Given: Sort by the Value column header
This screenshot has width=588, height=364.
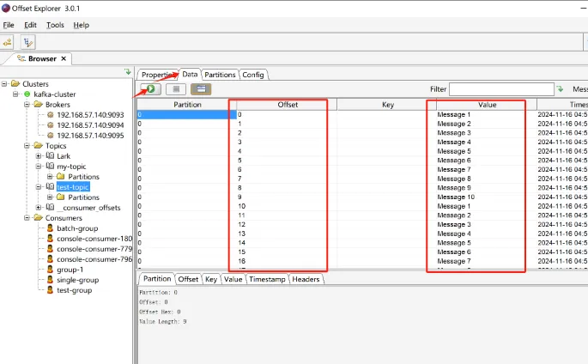Looking at the screenshot, I should click(x=487, y=105).
